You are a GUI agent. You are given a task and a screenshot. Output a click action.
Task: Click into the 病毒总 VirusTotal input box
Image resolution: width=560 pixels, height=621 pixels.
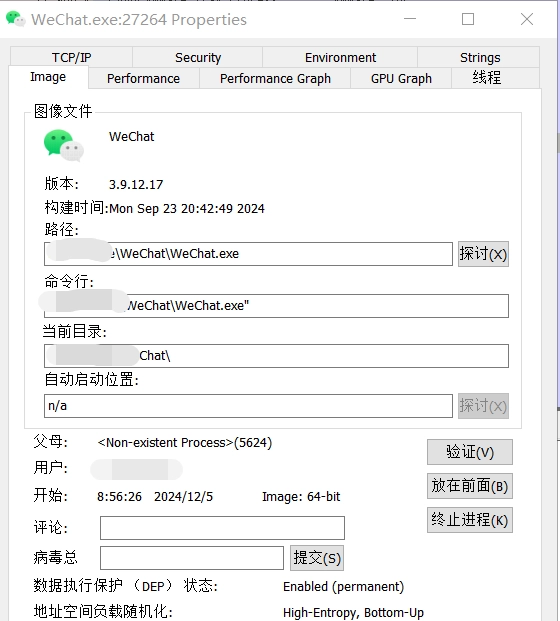pyautogui.click(x=192, y=558)
